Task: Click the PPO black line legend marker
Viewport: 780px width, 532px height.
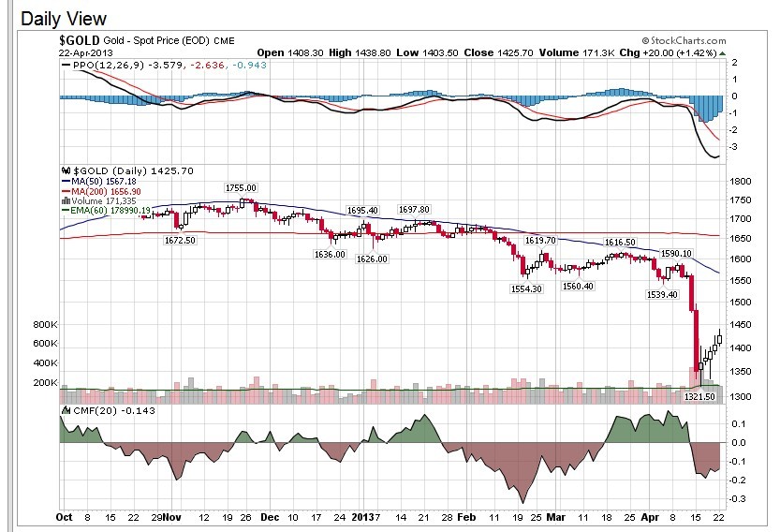Action: [x=65, y=66]
